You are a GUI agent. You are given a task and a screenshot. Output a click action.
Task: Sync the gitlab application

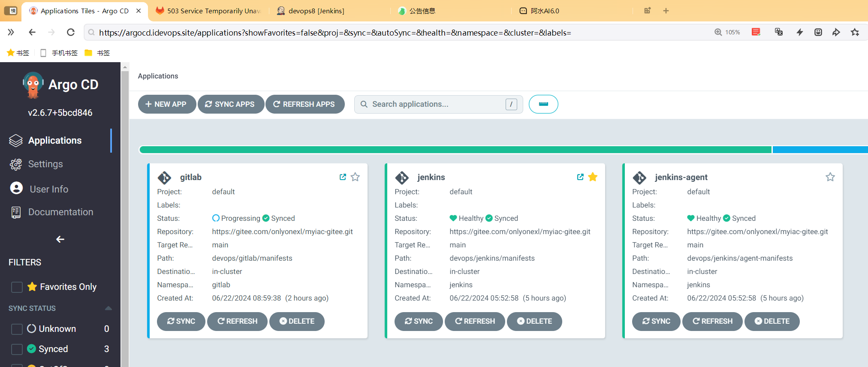coord(181,322)
